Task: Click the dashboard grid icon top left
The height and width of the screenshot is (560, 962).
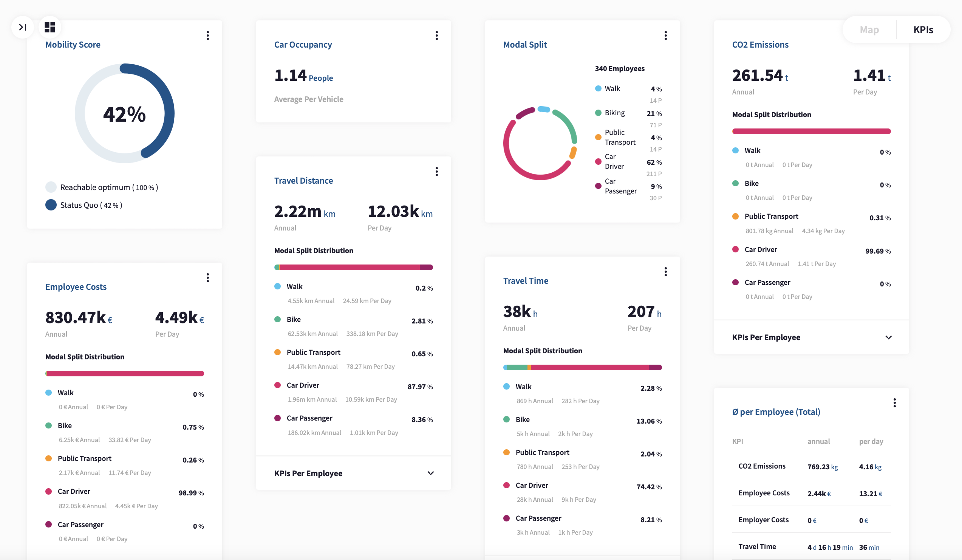Action: coord(50,27)
